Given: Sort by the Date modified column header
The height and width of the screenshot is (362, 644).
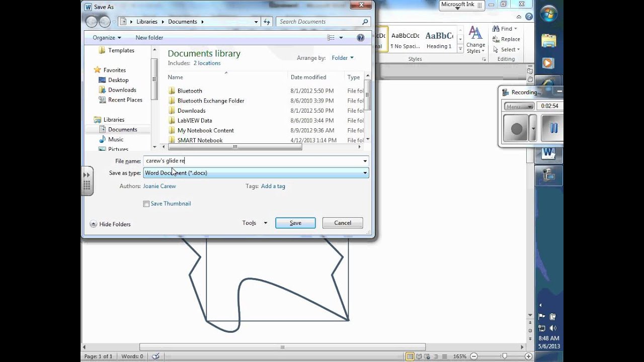Looking at the screenshot, I should pyautogui.click(x=308, y=77).
